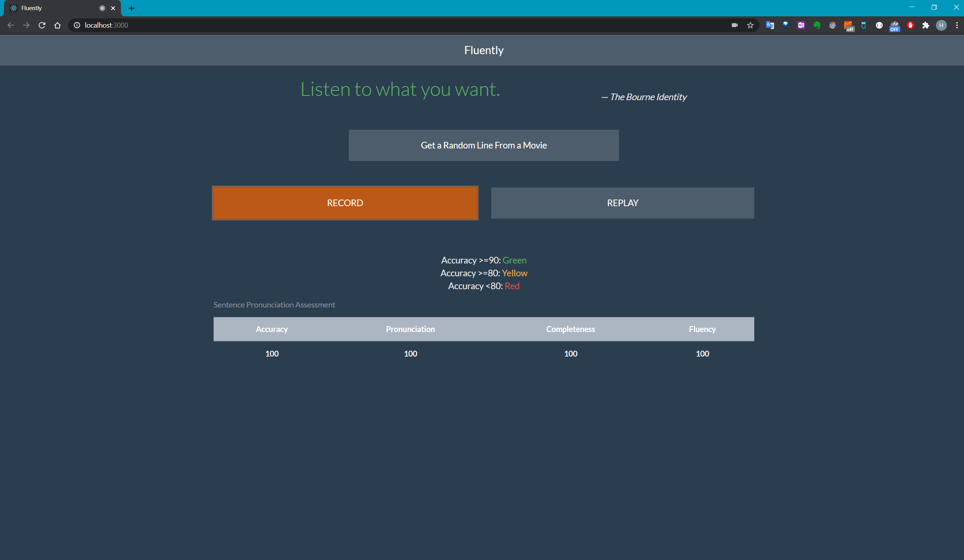The width and height of the screenshot is (964, 560).
Task: Reload the current page
Action: click(x=42, y=25)
